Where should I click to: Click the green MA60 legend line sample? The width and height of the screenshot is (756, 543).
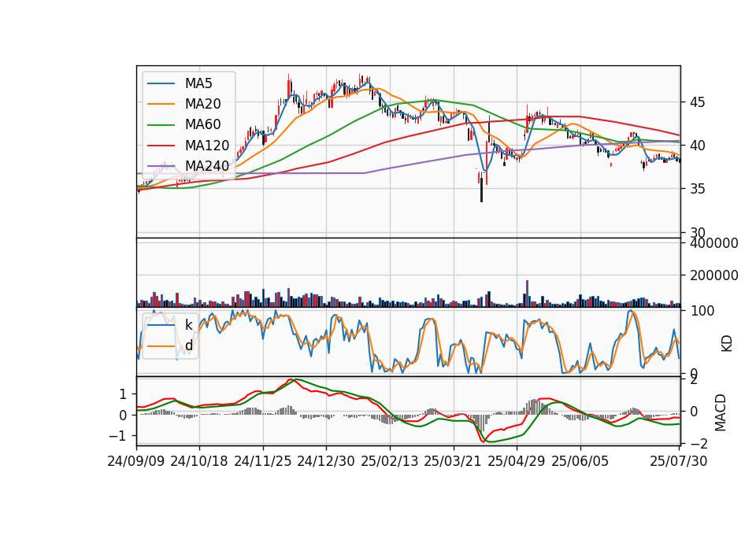[161, 125]
